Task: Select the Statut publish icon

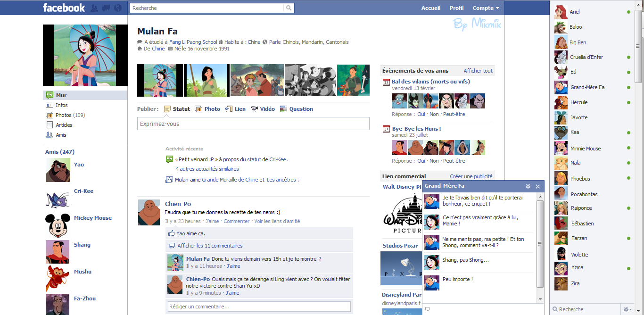Action: point(167,109)
